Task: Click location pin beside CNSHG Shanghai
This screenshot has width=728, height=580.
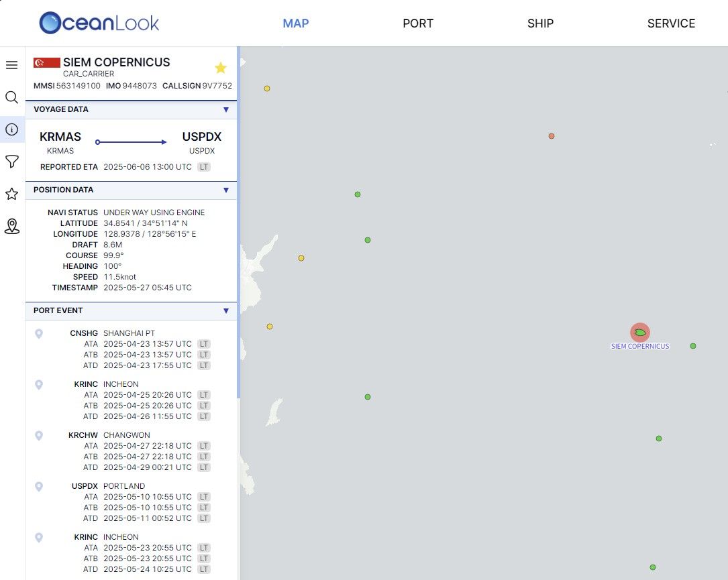Action: pyautogui.click(x=39, y=333)
